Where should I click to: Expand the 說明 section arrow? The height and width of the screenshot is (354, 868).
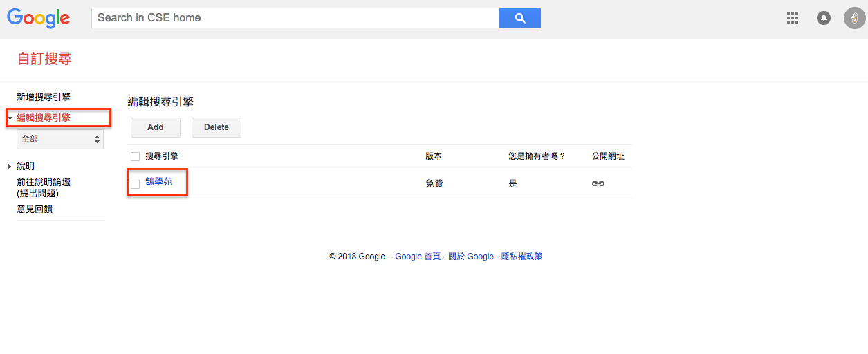(10, 167)
